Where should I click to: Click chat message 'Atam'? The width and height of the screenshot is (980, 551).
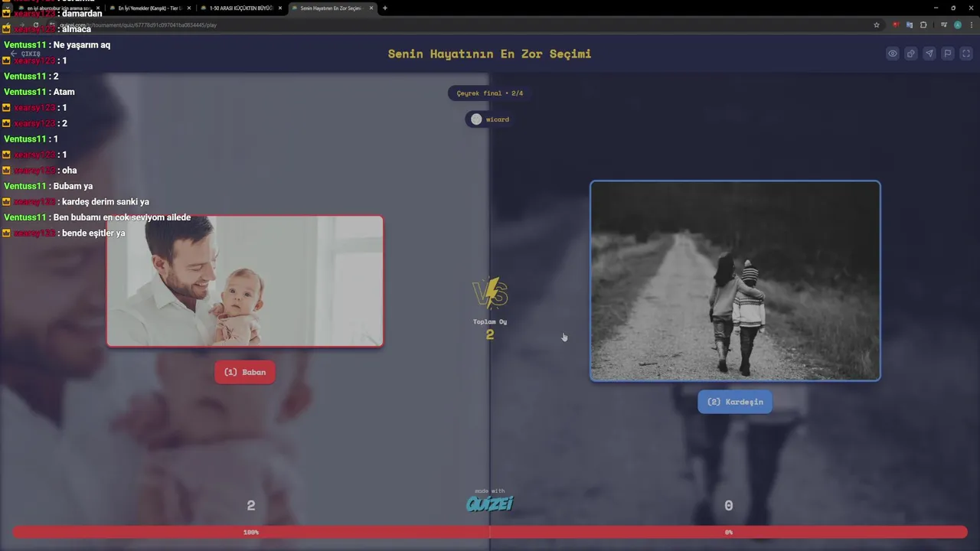(x=64, y=92)
